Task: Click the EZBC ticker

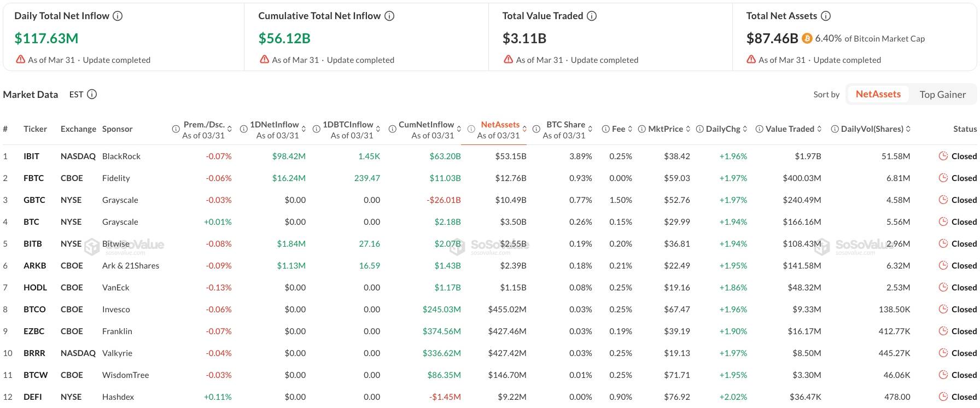Action: tap(34, 331)
